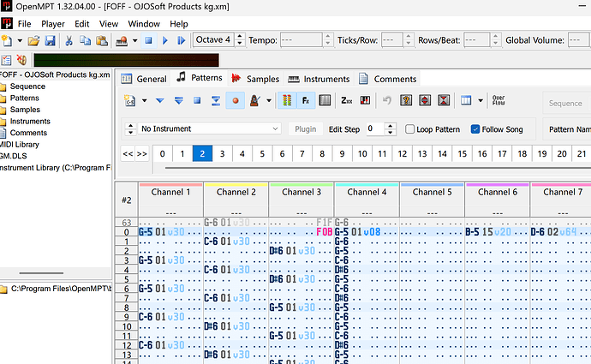
Task: Click the Cut scissors icon
Action: 69,40
